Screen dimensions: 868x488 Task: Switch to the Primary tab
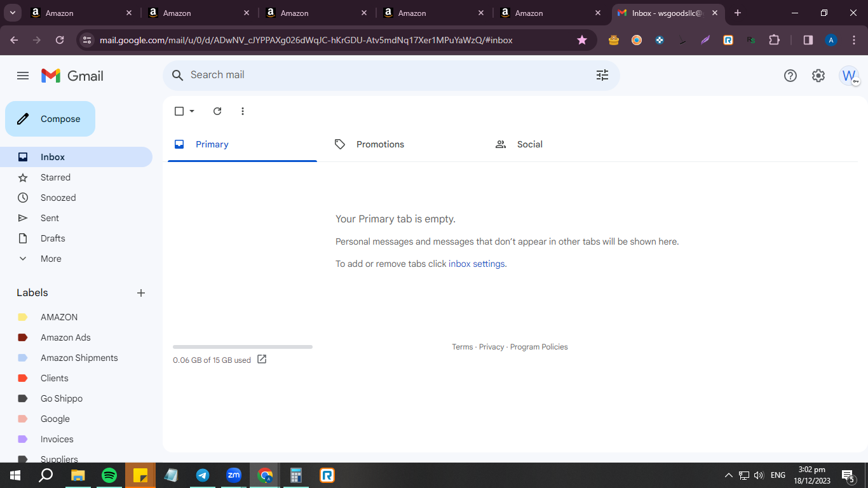pyautogui.click(x=242, y=144)
